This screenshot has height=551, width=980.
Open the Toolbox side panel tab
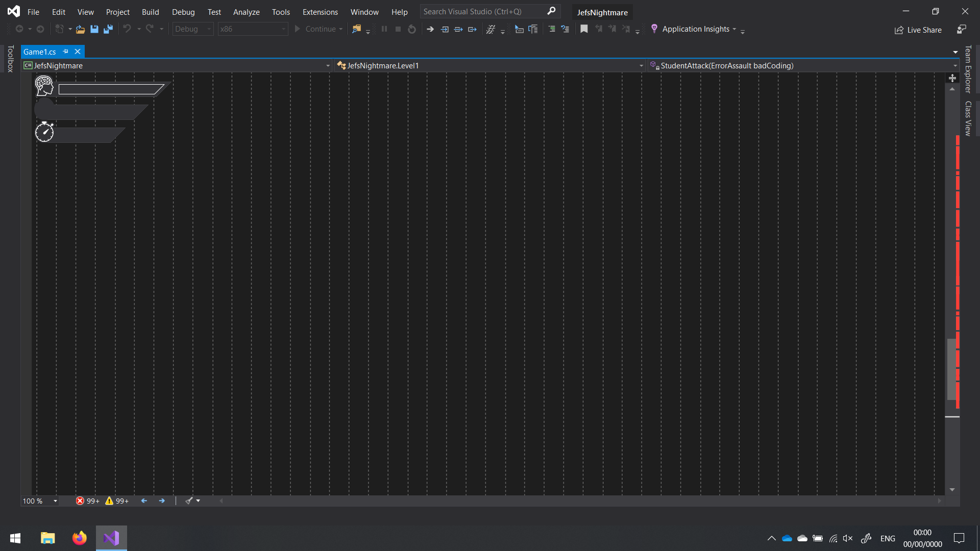pyautogui.click(x=10, y=59)
